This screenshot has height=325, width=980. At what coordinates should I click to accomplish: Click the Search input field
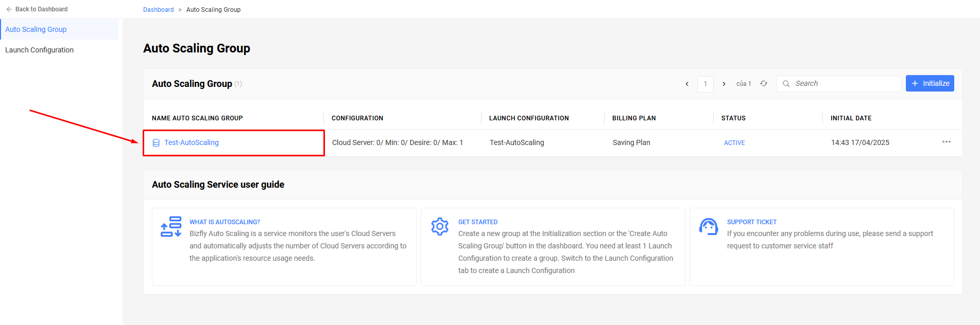(x=838, y=84)
